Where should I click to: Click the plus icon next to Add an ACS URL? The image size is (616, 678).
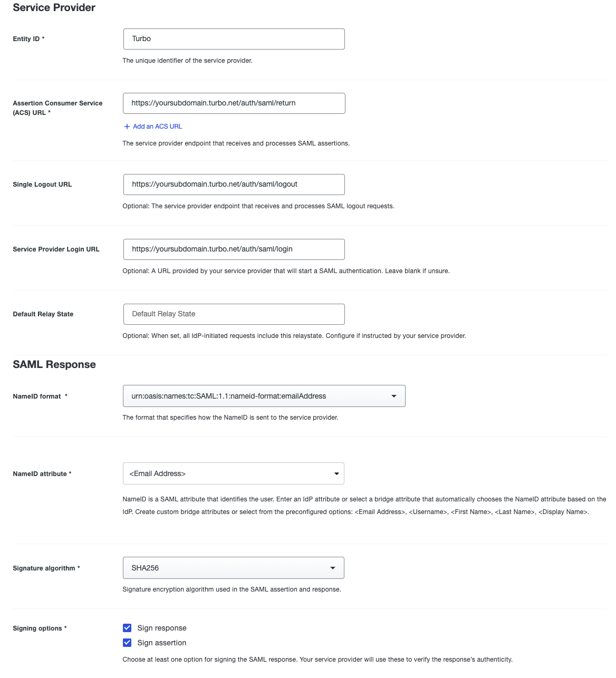pyautogui.click(x=127, y=126)
